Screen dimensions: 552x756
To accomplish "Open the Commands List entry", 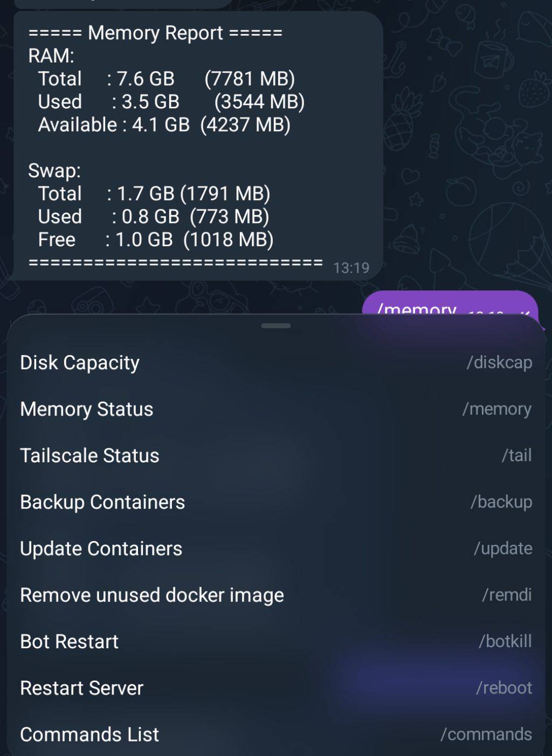I will 89,734.
